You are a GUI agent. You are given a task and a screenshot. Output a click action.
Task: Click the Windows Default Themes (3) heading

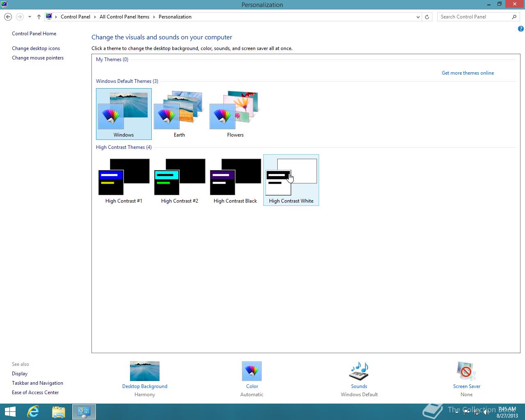click(x=127, y=81)
